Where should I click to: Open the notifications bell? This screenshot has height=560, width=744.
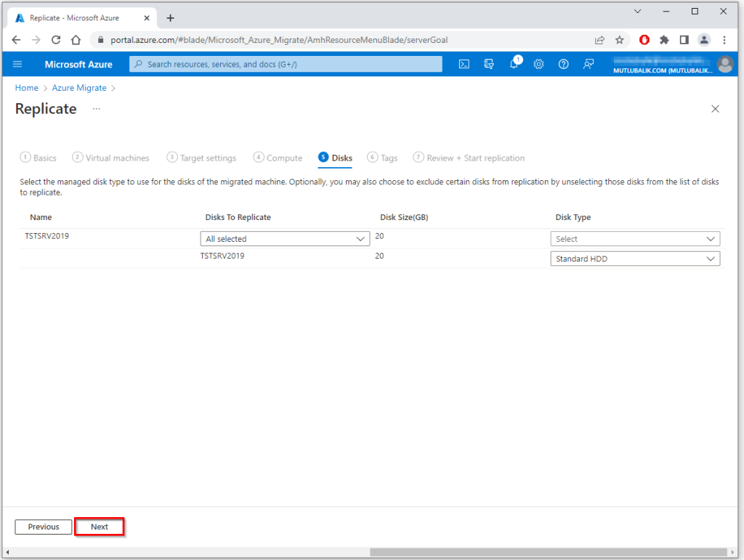[x=514, y=63]
